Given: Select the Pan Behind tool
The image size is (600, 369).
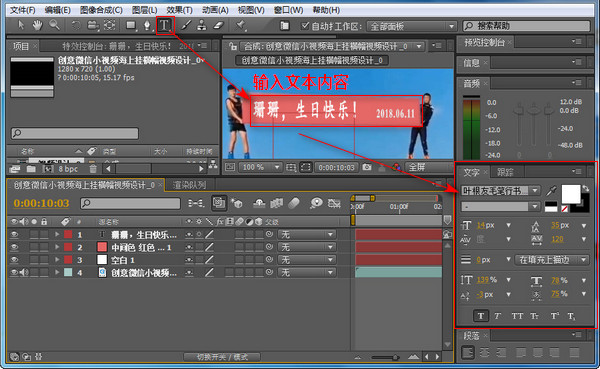Looking at the screenshot, I should click(109, 25).
